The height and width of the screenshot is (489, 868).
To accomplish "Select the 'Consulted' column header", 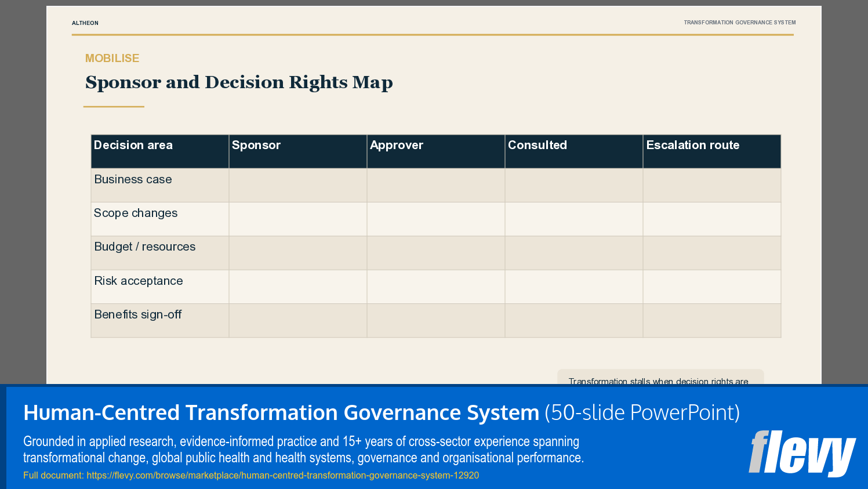I will click(x=574, y=151).
